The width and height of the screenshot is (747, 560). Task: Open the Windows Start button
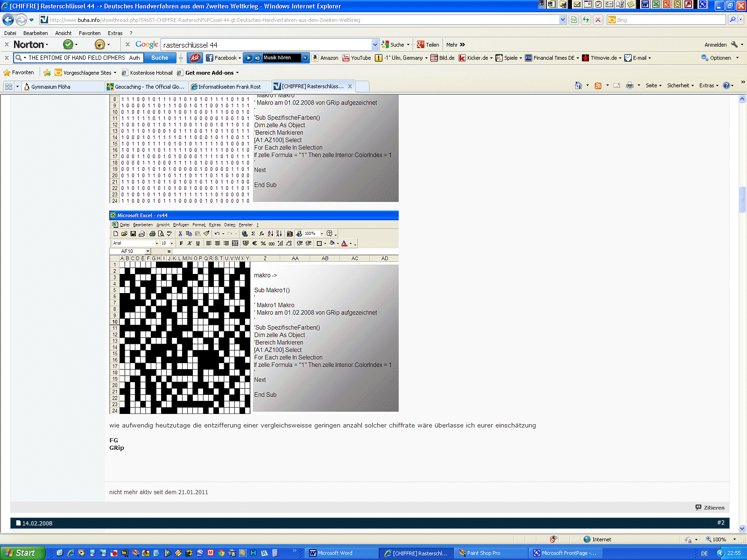(x=22, y=553)
